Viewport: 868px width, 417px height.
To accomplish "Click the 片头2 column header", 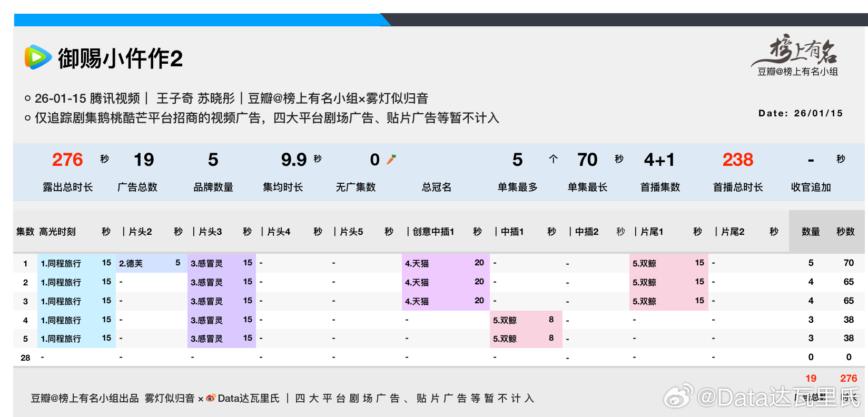I will click(x=140, y=232).
